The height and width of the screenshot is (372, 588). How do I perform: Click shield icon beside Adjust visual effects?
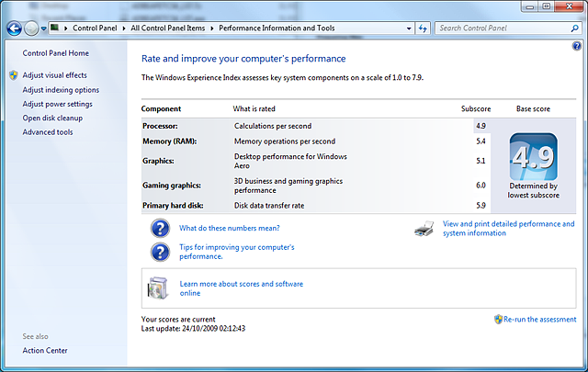point(14,75)
